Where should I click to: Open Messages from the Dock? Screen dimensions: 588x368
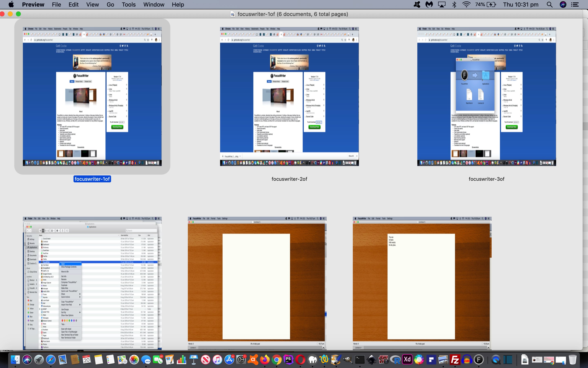(146, 359)
